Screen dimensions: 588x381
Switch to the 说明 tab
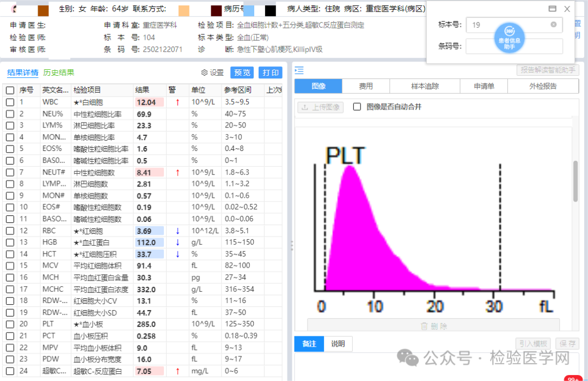[338, 344]
